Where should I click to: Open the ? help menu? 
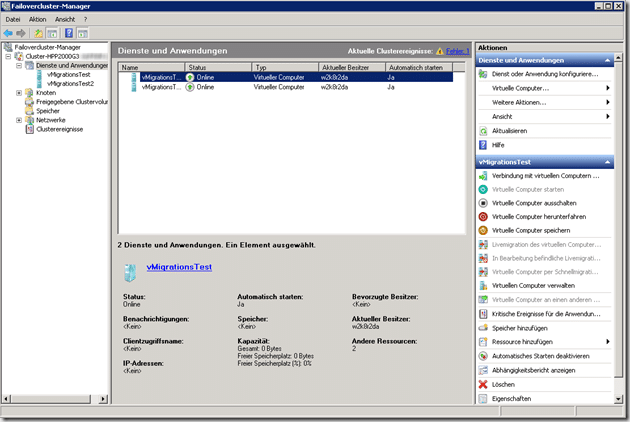click(86, 19)
